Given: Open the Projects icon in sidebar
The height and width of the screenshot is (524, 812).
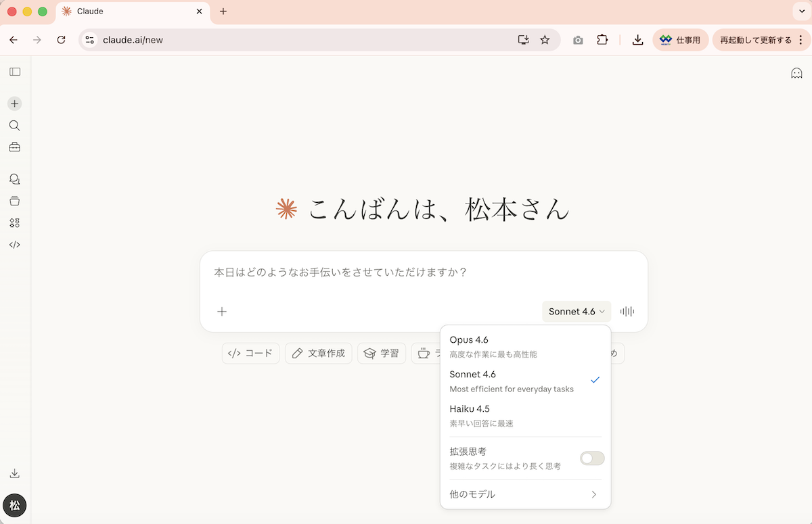Looking at the screenshot, I should tap(15, 201).
